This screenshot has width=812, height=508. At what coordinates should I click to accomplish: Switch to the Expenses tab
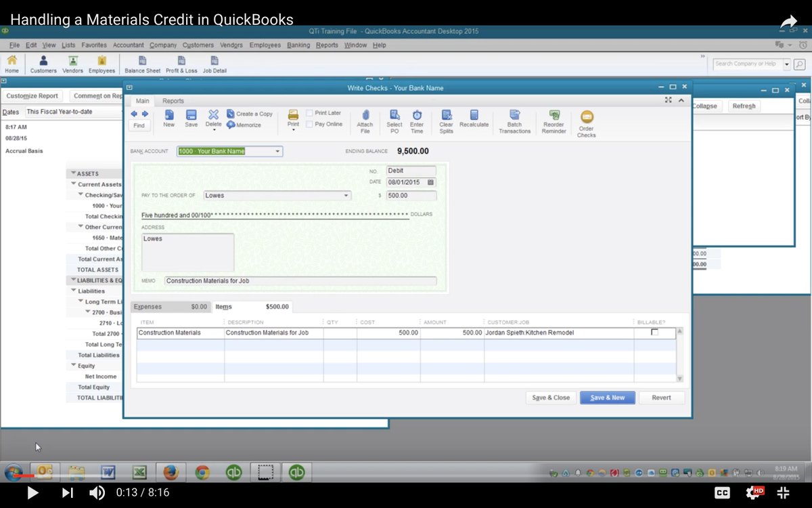click(170, 307)
